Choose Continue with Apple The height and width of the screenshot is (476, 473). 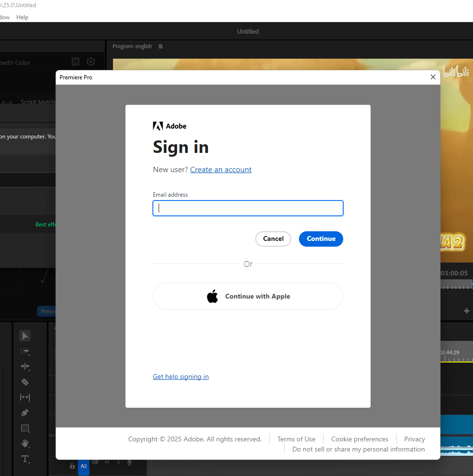click(x=248, y=296)
